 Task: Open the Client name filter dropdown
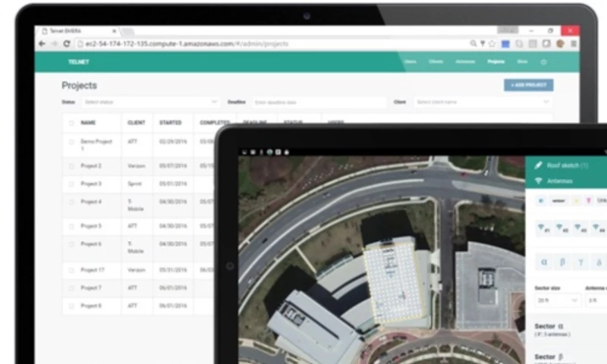point(483,102)
